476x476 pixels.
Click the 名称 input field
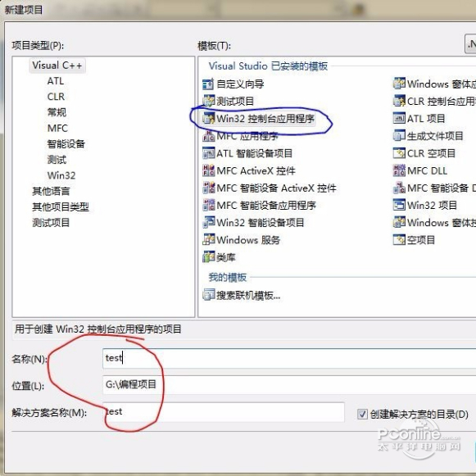289,359
